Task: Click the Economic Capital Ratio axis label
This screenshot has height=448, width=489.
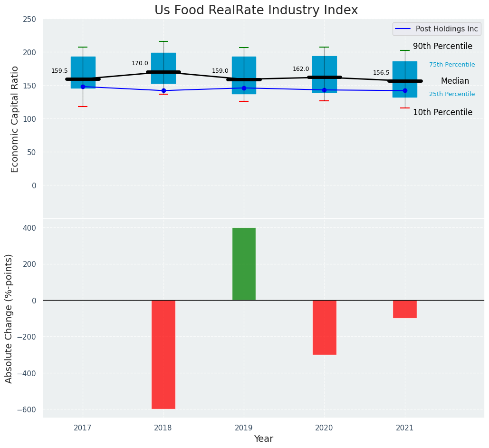Action: [15, 119]
